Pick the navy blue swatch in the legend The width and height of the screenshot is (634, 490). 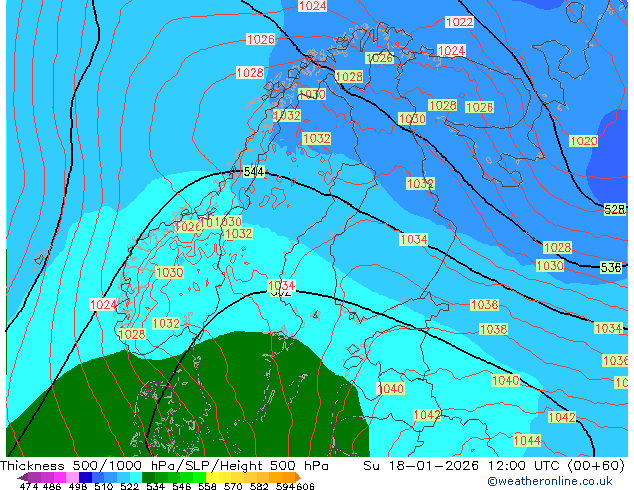click(x=85, y=477)
